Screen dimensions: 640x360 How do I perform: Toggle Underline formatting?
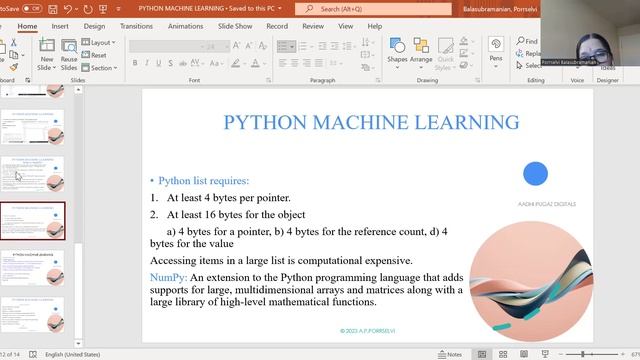click(158, 63)
